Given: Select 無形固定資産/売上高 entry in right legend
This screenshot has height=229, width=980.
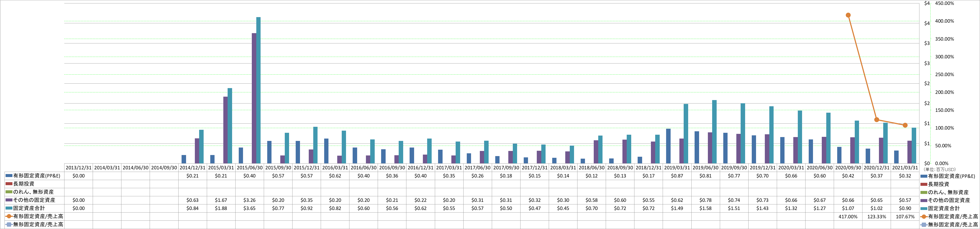Looking at the screenshot, I should click(x=949, y=225).
